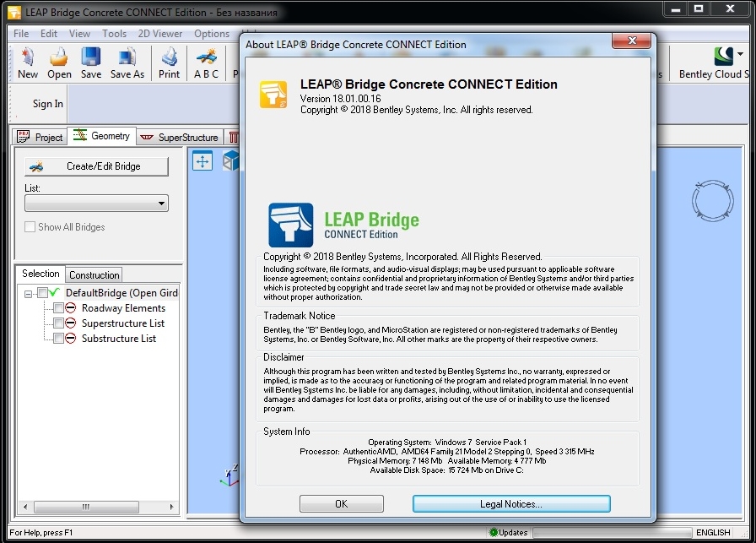756x543 pixels.
Task: Click the tree scrollbar right arrow
Action: [171, 507]
